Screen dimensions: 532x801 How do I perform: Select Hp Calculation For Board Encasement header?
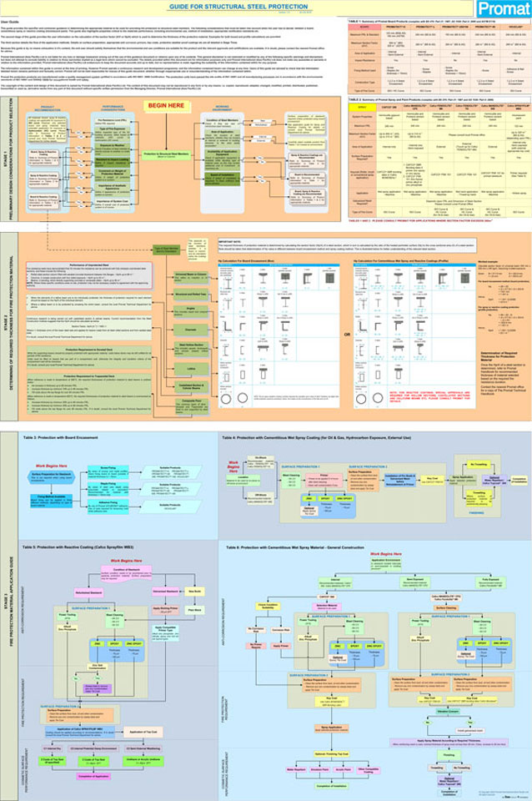pos(247,260)
